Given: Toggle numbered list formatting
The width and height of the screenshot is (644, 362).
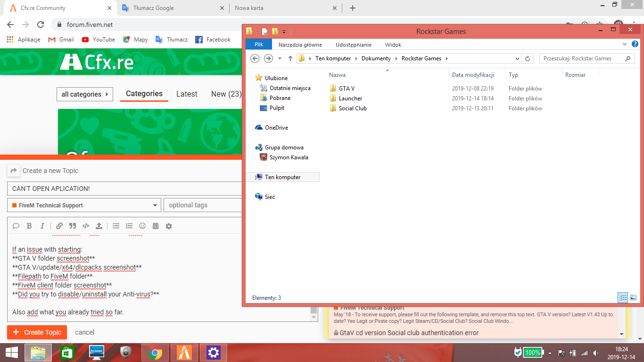Looking at the screenshot, I should tap(129, 226).
